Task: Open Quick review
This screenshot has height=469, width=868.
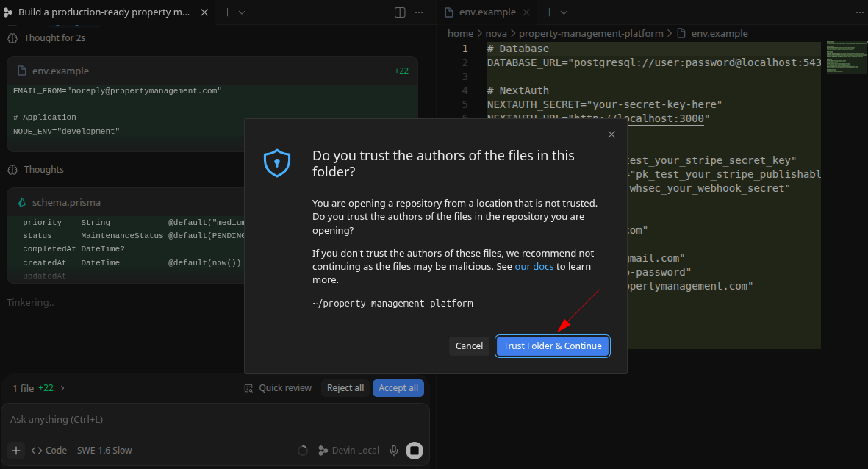Action: (x=278, y=388)
